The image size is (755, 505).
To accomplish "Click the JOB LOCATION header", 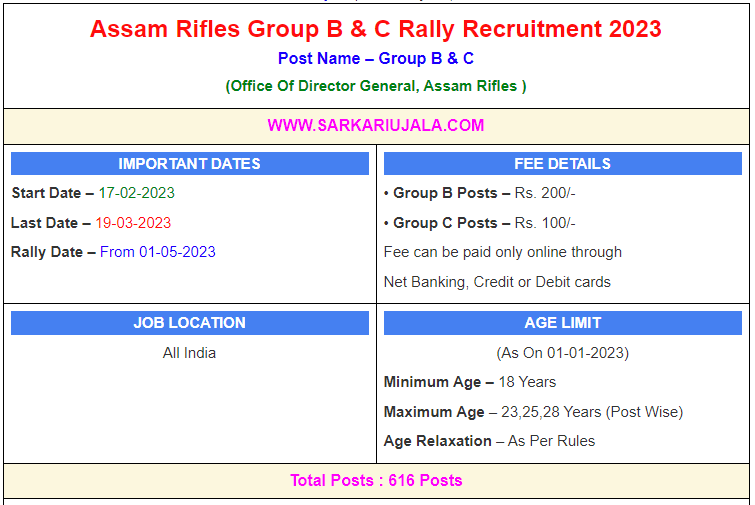I will 189,323.
